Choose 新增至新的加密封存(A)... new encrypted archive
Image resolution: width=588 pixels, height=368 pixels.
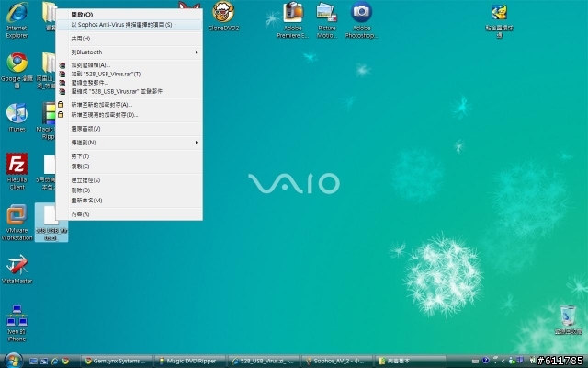click(x=129, y=105)
